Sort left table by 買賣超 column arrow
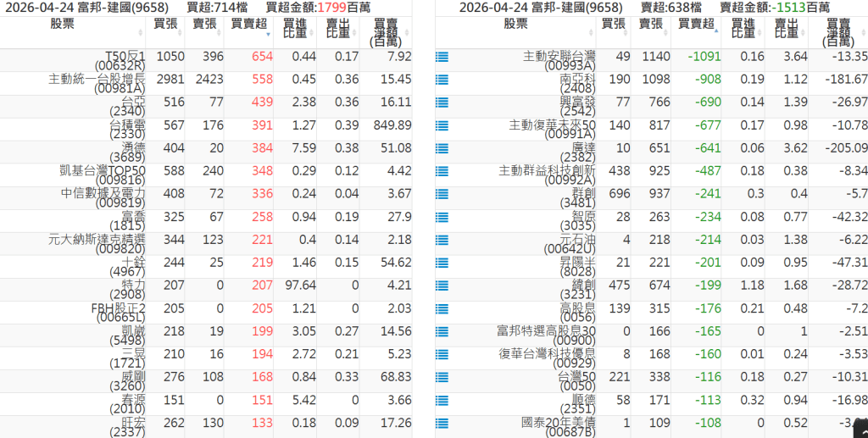The width and height of the screenshot is (868, 438). tap(269, 36)
